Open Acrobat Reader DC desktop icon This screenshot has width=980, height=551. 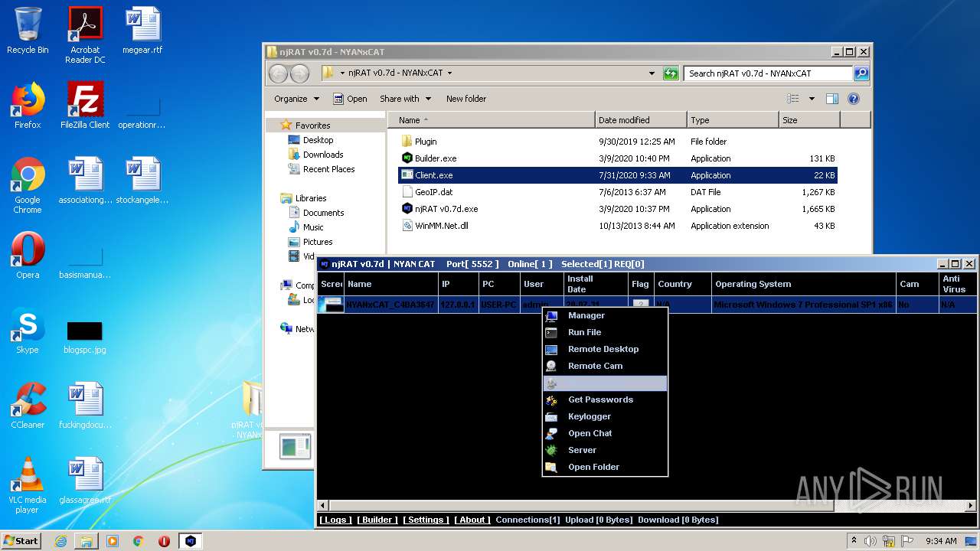point(85,34)
